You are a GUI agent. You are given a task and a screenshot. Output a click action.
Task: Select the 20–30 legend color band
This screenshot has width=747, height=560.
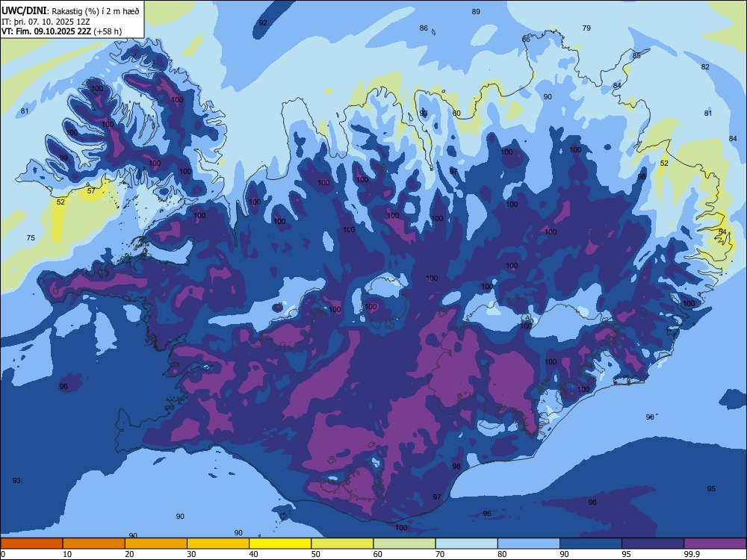pyautogui.click(x=156, y=544)
